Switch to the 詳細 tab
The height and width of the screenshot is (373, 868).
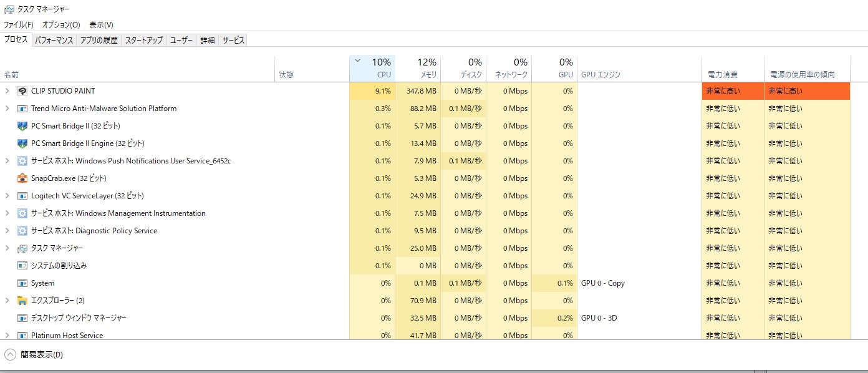208,41
